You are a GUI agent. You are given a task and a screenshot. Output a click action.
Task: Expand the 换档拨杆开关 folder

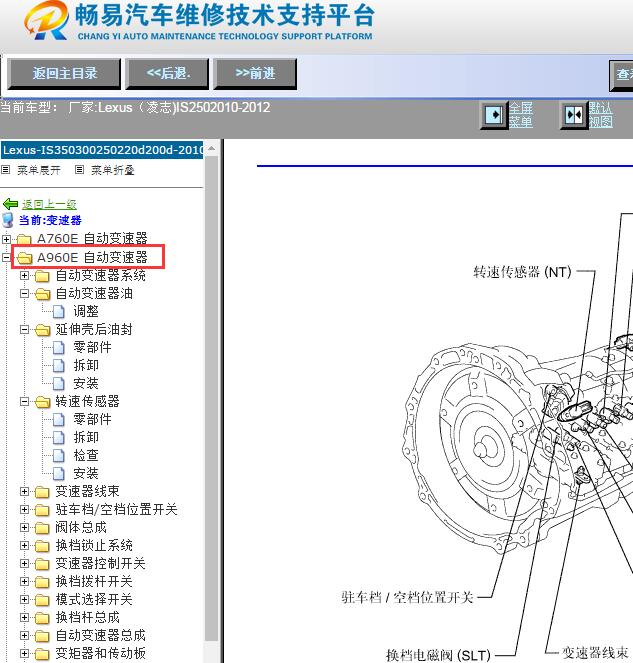(x=25, y=581)
